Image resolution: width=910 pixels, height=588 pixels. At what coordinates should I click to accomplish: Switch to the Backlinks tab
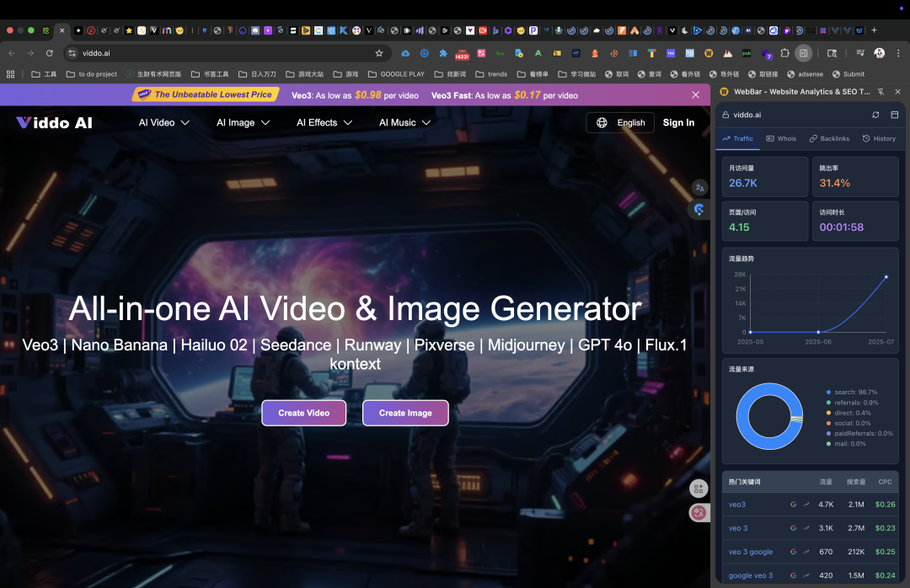[829, 138]
